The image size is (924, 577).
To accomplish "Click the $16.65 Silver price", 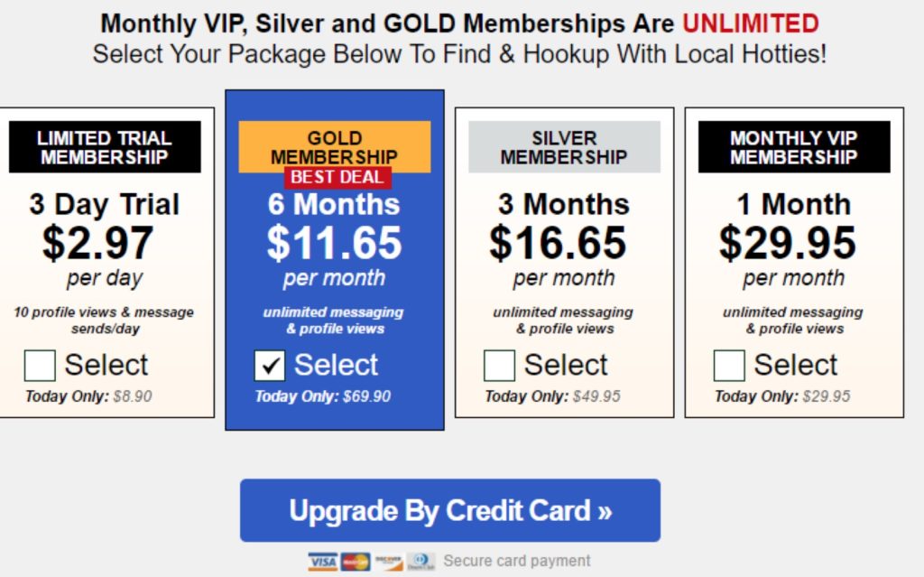I will [x=558, y=243].
